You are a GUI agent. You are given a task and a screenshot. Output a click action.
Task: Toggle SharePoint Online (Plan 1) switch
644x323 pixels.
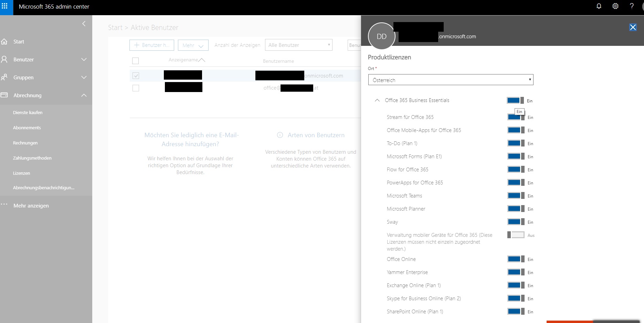[516, 311]
